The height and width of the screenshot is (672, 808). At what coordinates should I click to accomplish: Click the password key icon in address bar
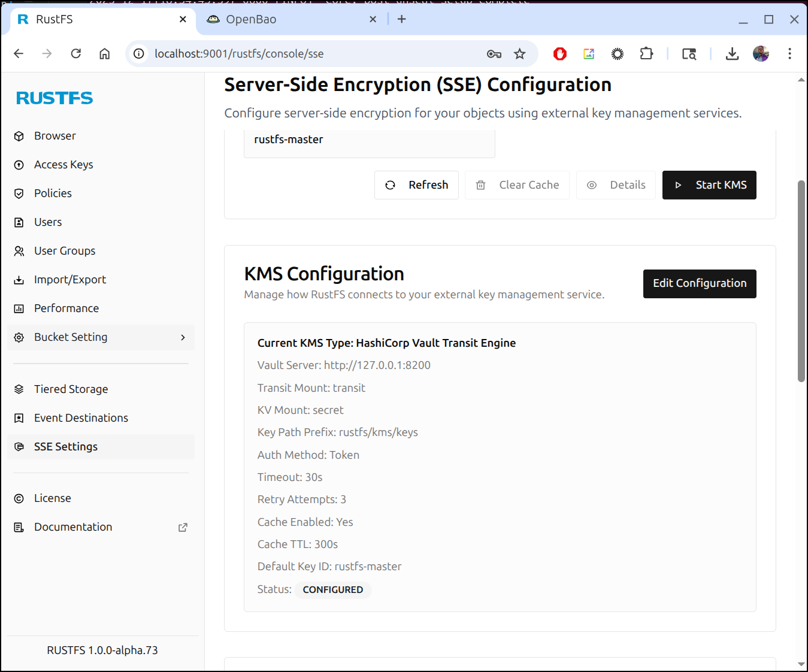pos(494,54)
